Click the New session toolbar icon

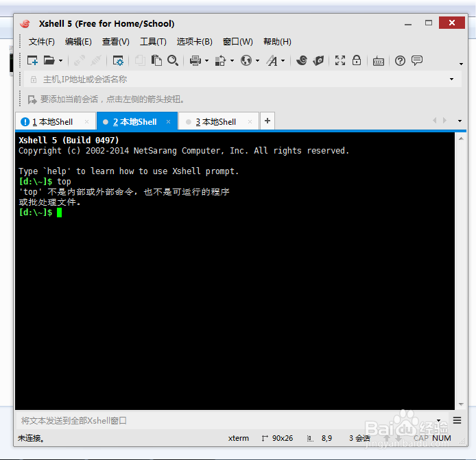pos(32,60)
